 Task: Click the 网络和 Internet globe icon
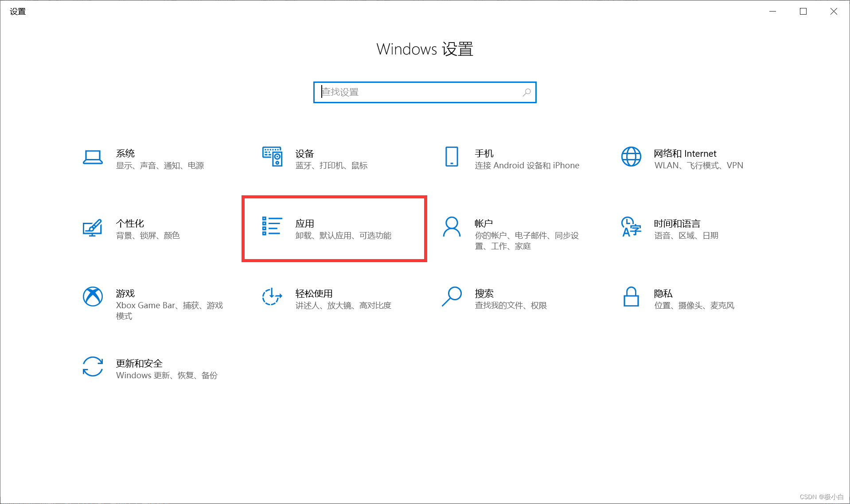(x=631, y=157)
